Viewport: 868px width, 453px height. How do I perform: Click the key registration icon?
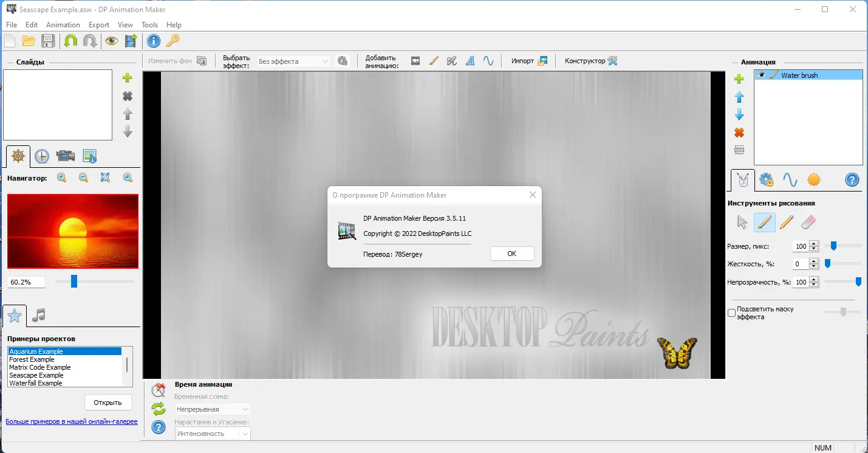pos(173,41)
